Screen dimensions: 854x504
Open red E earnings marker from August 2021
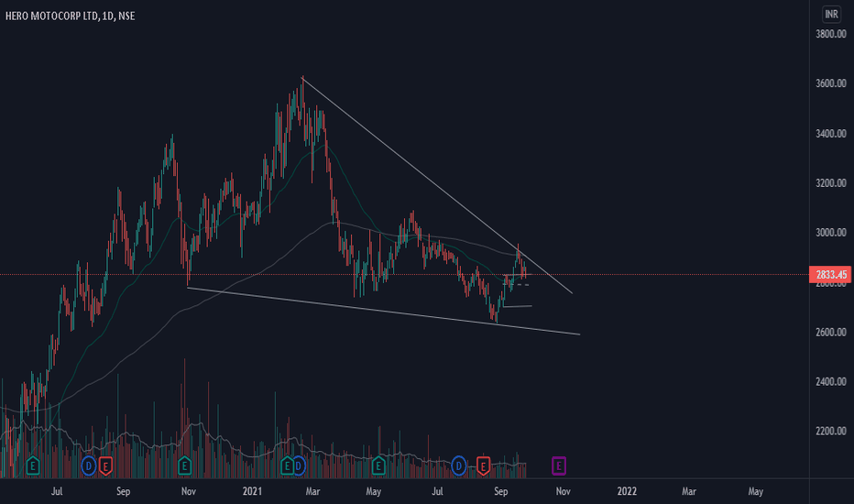(x=483, y=466)
